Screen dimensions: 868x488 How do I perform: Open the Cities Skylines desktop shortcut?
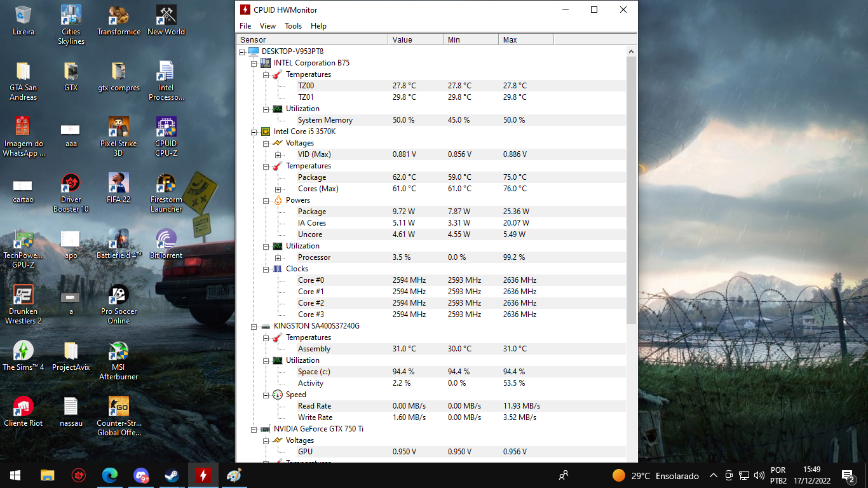[x=71, y=24]
